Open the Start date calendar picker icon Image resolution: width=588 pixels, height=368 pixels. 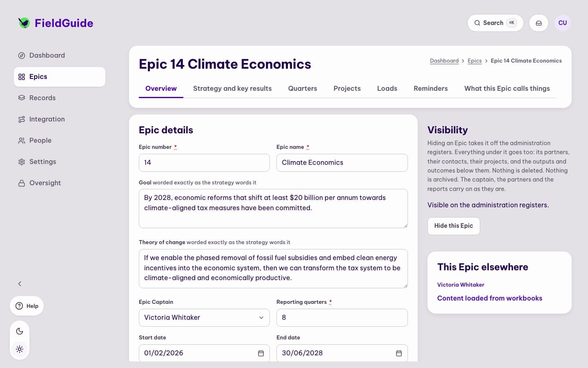261,353
